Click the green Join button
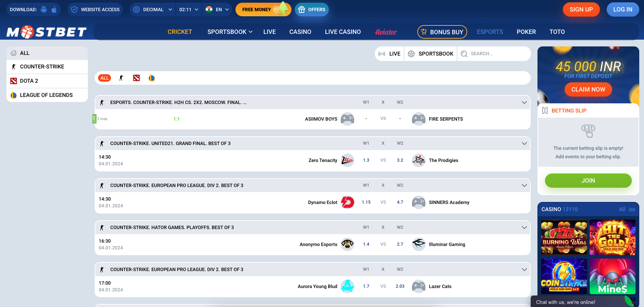Viewport: 644px width, 307px height. (588, 181)
